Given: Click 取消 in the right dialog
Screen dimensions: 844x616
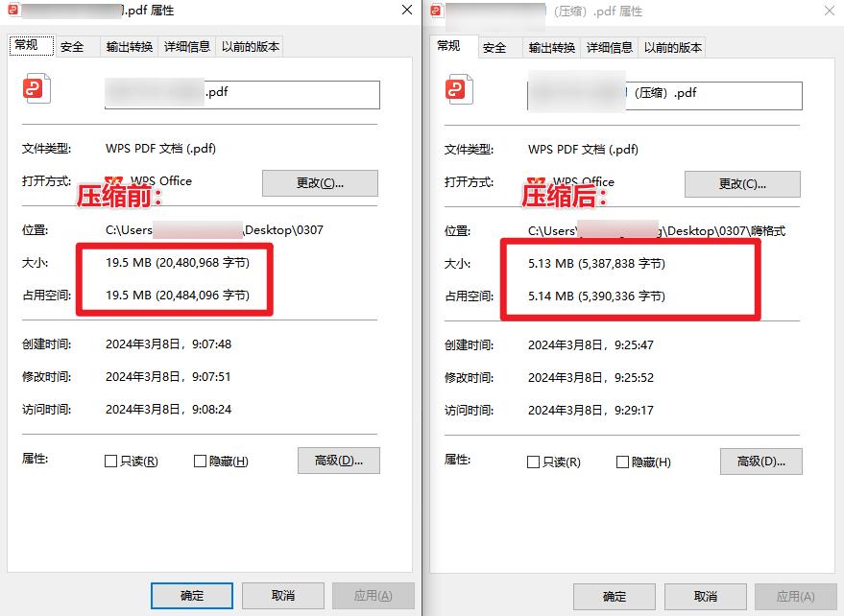Looking at the screenshot, I should 706,597.
